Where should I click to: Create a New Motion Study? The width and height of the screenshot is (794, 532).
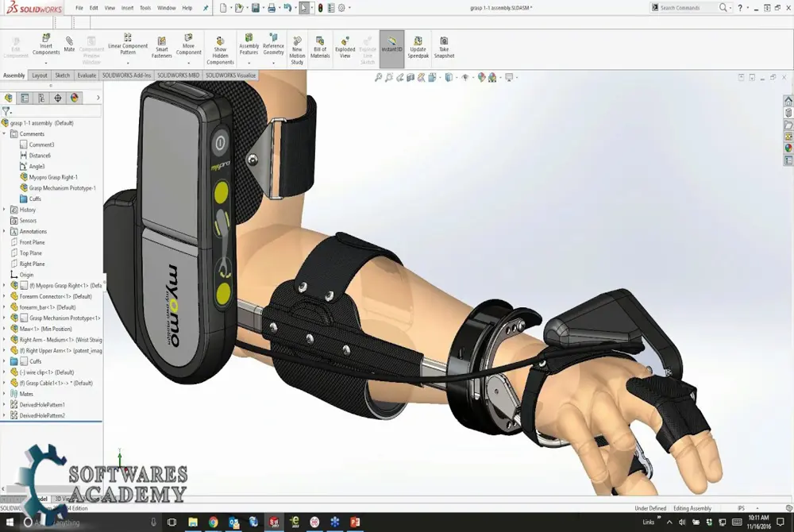(x=297, y=50)
